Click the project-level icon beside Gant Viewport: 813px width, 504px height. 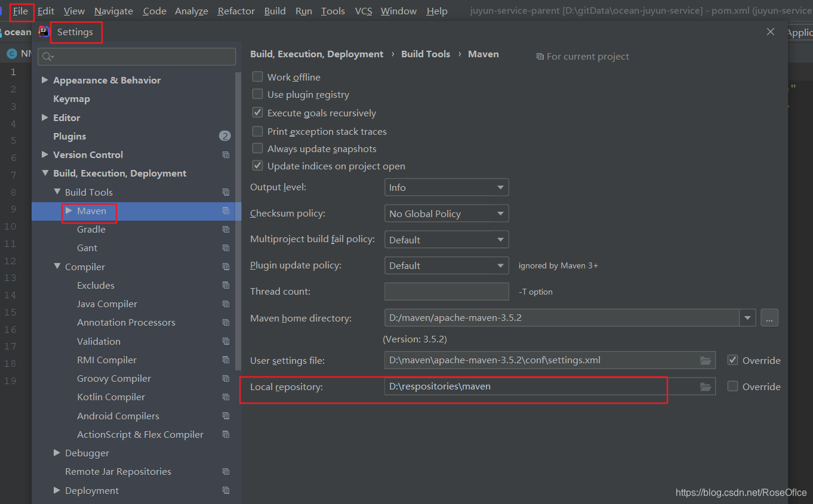coord(226,248)
